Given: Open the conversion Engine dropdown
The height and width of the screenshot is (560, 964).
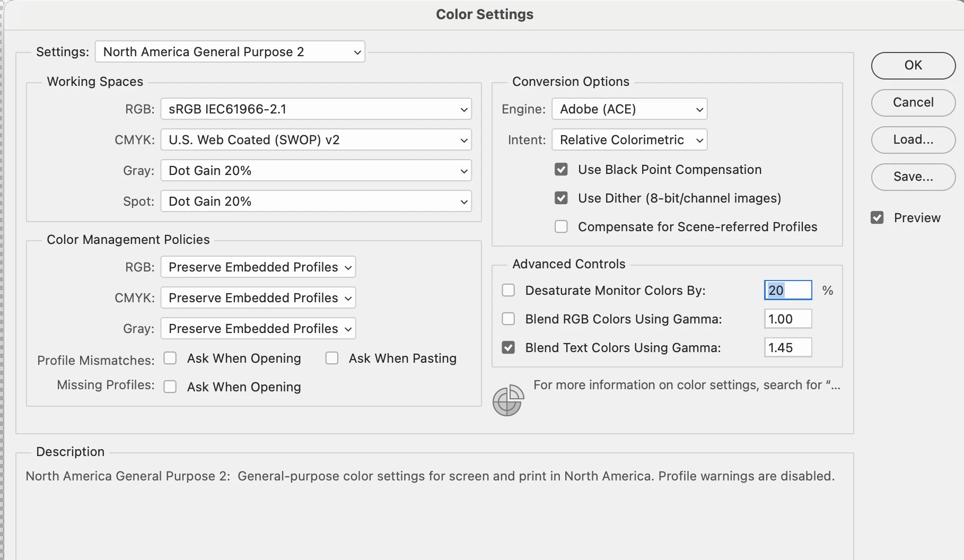Looking at the screenshot, I should pos(629,109).
